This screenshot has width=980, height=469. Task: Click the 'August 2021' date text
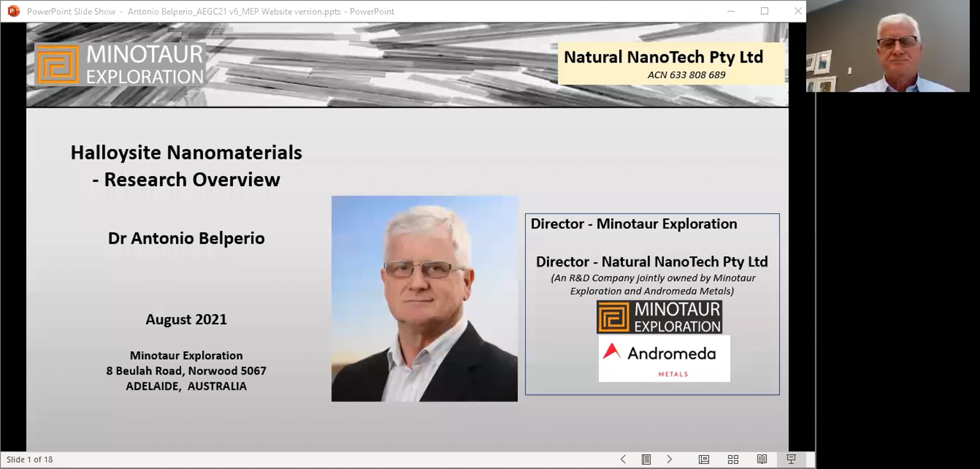click(186, 319)
